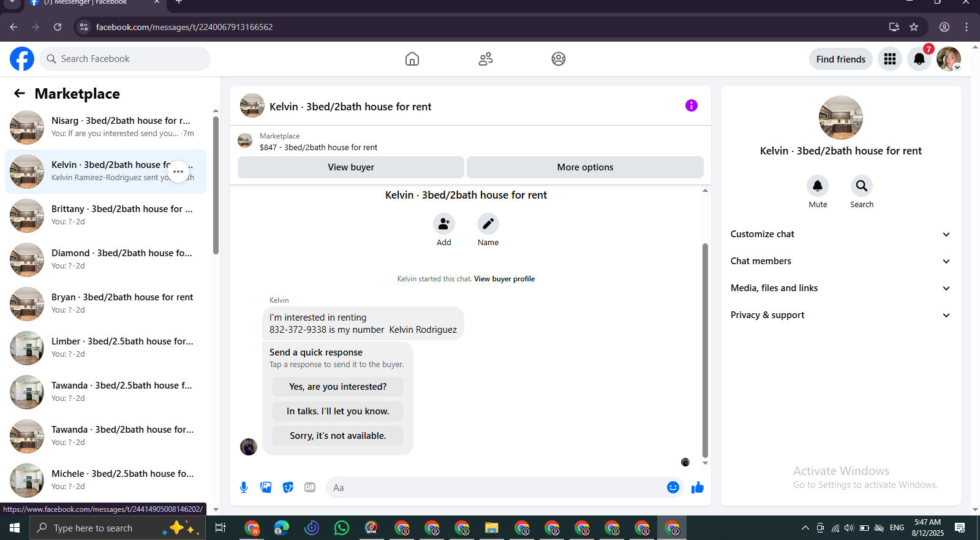Open the View buyer profile link
The height and width of the screenshot is (540, 980).
504,279
